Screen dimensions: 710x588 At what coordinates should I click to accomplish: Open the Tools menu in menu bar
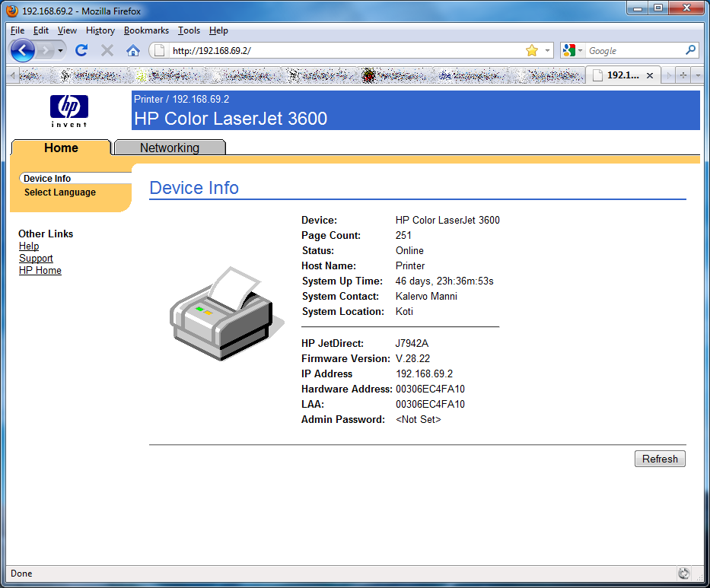189,30
